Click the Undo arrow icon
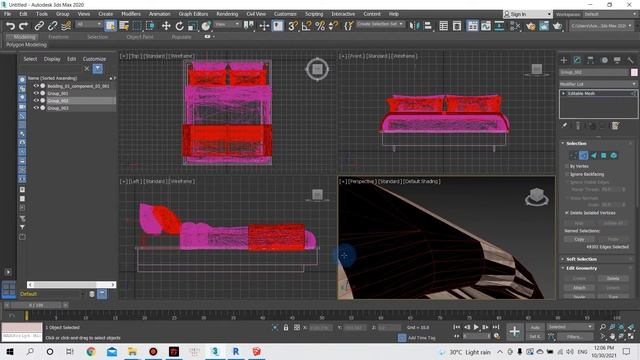The image size is (640, 360). tap(10, 26)
